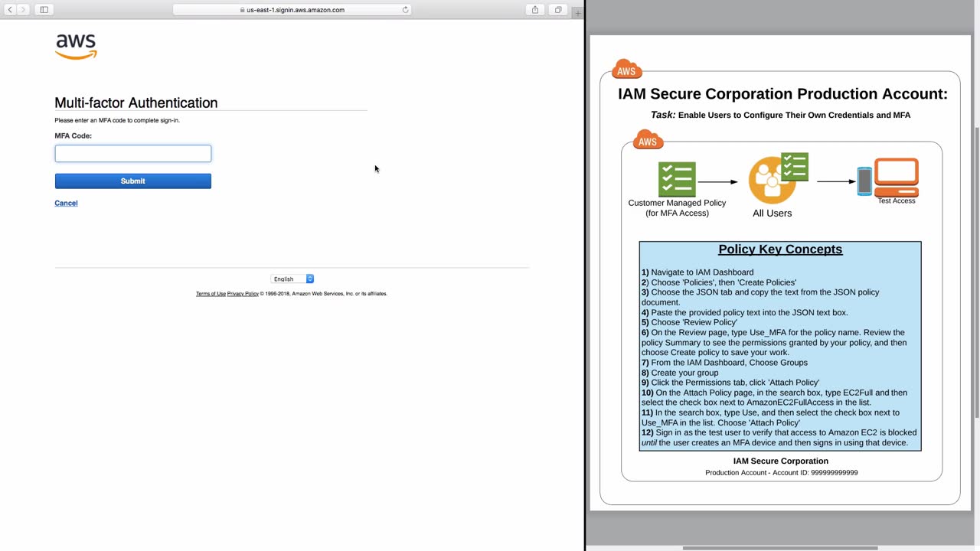Click the AWS cloud icon on the inner diagram box
980x551 pixels.
pos(648,140)
